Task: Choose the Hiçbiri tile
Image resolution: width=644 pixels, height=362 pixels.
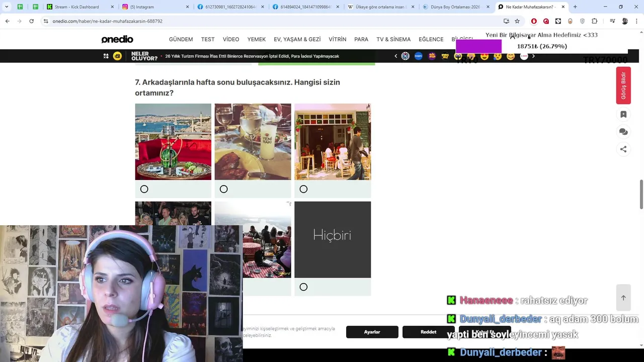Action: pyautogui.click(x=333, y=240)
